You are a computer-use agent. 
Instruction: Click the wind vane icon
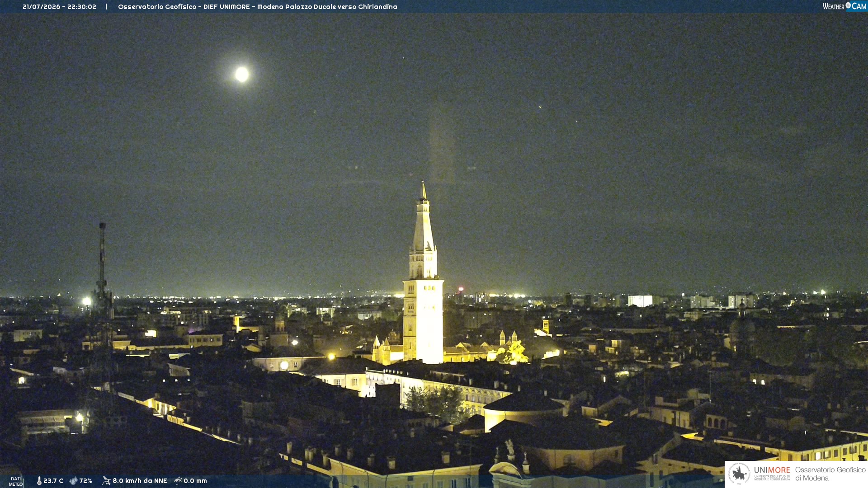click(x=106, y=481)
